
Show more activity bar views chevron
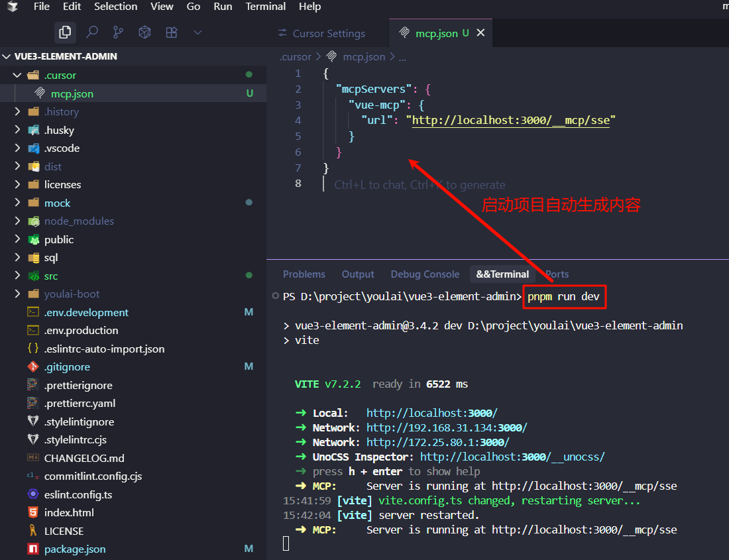pos(197,32)
